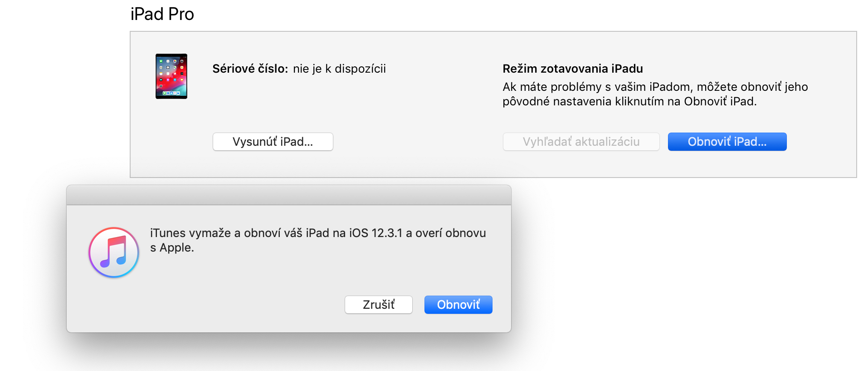Select the iPad Pro heading text
Viewport: 868px width, 371px height.
click(162, 14)
